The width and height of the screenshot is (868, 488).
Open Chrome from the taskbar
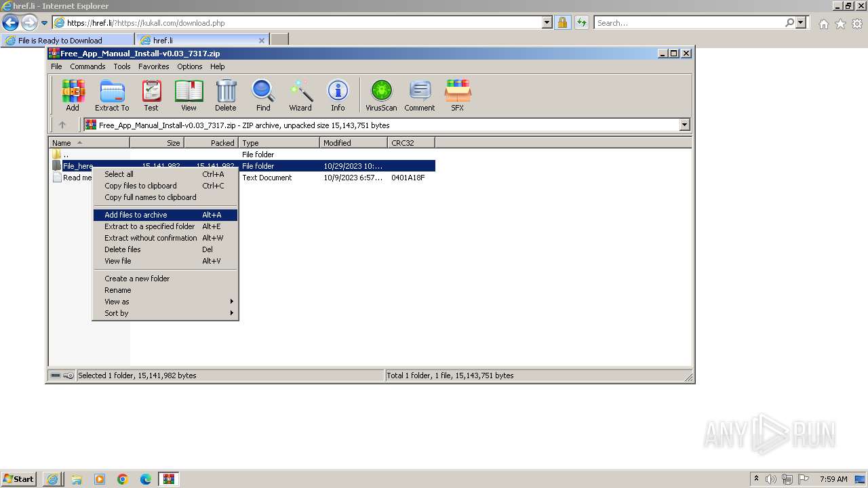click(123, 479)
